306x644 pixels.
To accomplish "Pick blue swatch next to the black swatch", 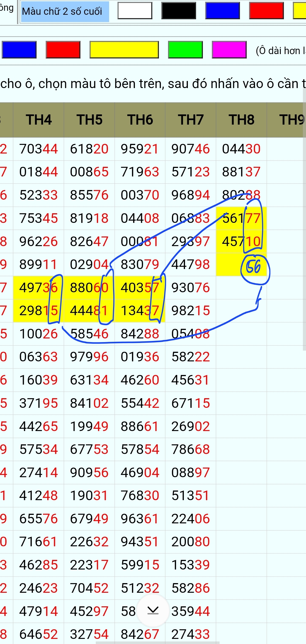I will pyautogui.click(x=222, y=11).
